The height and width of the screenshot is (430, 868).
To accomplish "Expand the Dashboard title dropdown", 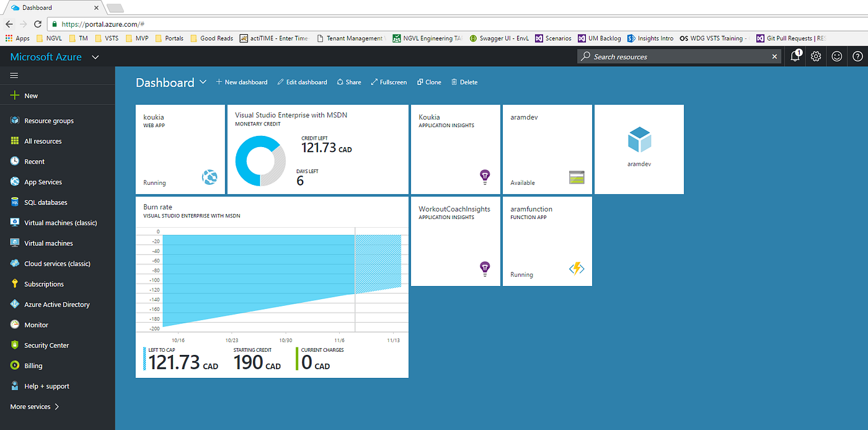I will [203, 81].
